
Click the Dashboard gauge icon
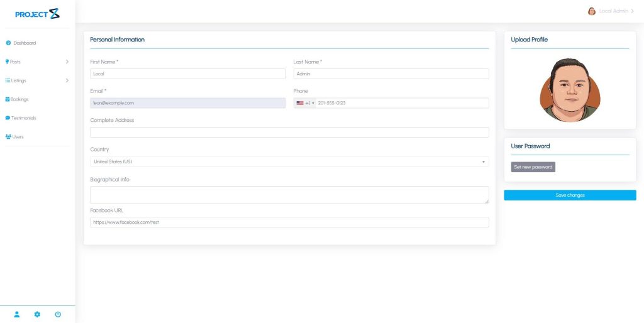(x=8, y=43)
